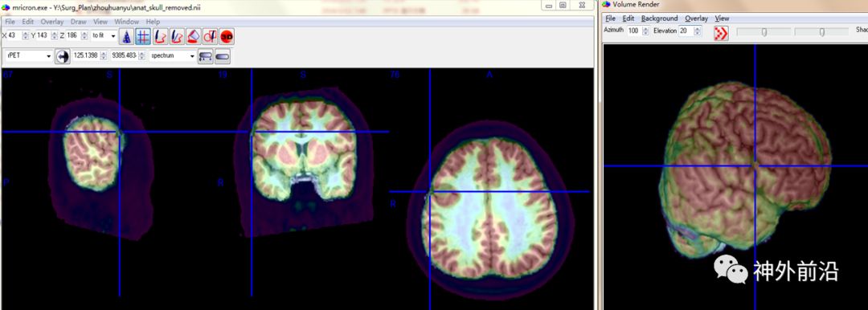
Task: Open the spectrum color scheme dropdown
Action: 173,56
